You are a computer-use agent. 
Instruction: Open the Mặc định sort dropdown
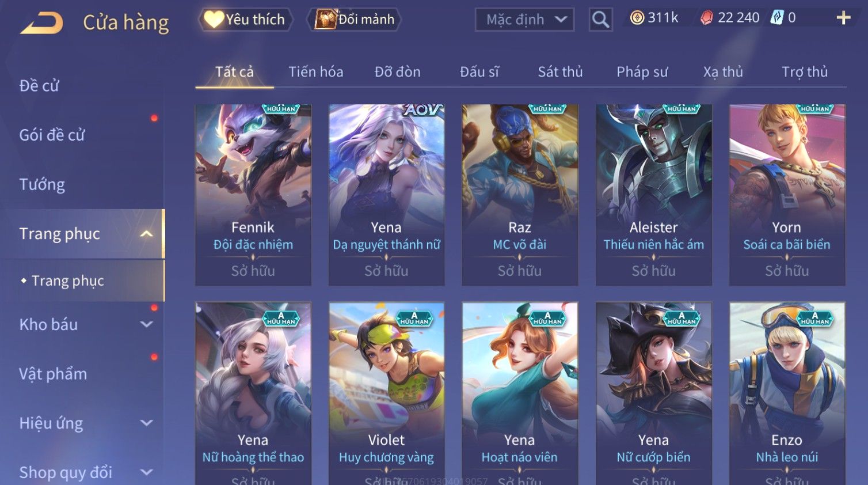[x=524, y=20]
